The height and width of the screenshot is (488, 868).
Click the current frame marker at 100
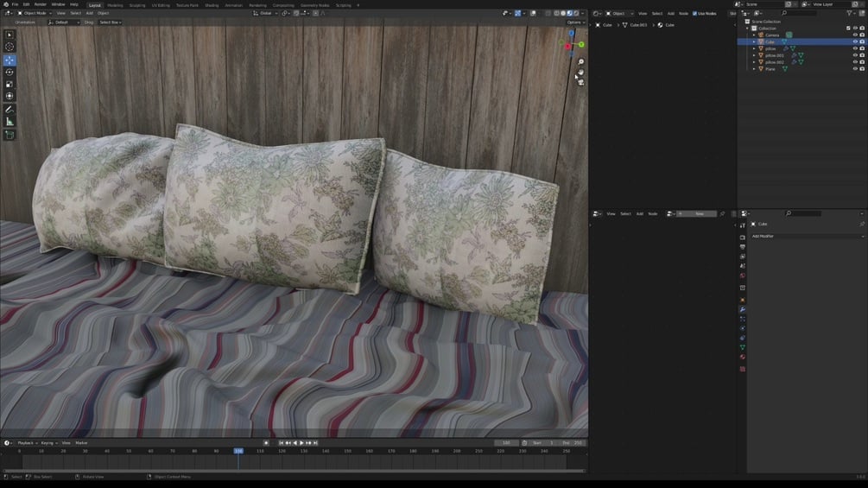pos(238,451)
